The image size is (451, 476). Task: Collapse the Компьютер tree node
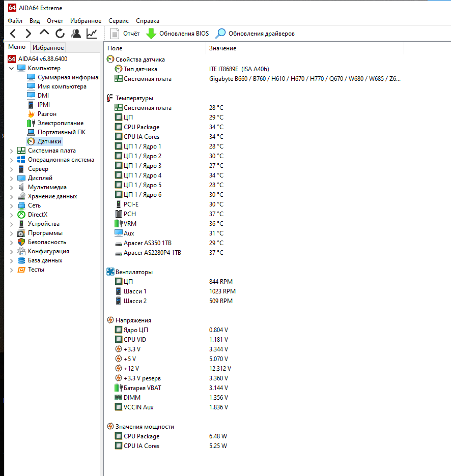[12, 68]
